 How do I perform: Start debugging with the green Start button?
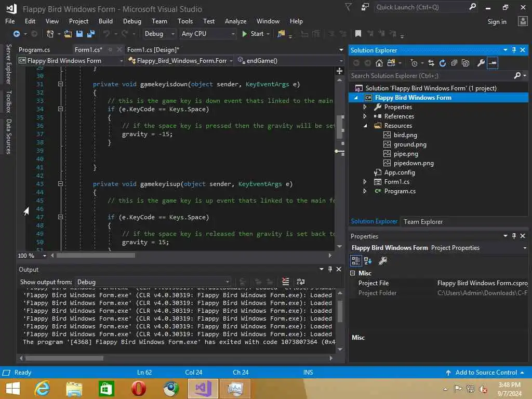pos(254,34)
